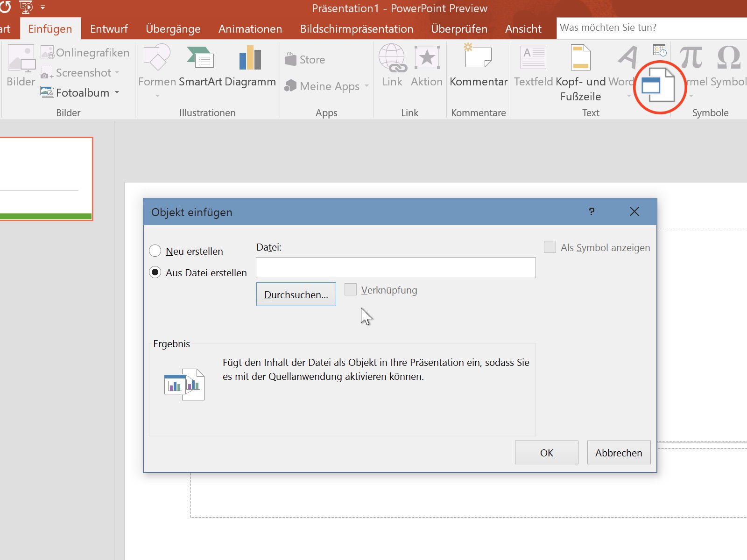
Task: Select the slide 1 thumbnail
Action: tap(46, 179)
